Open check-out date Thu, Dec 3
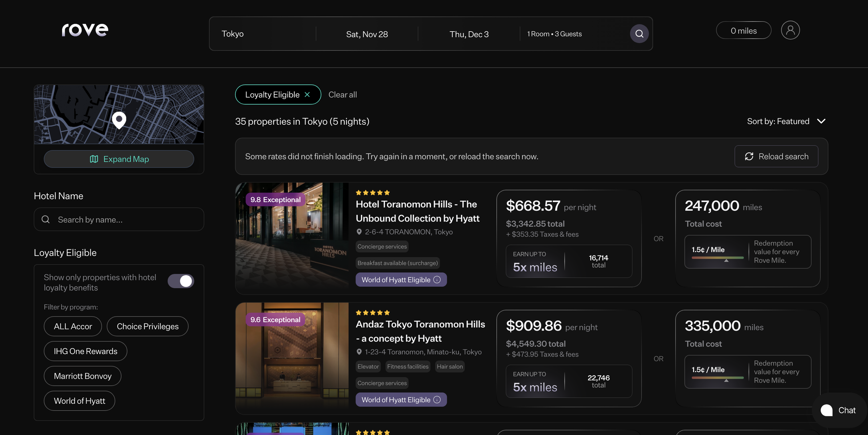 [x=469, y=34]
